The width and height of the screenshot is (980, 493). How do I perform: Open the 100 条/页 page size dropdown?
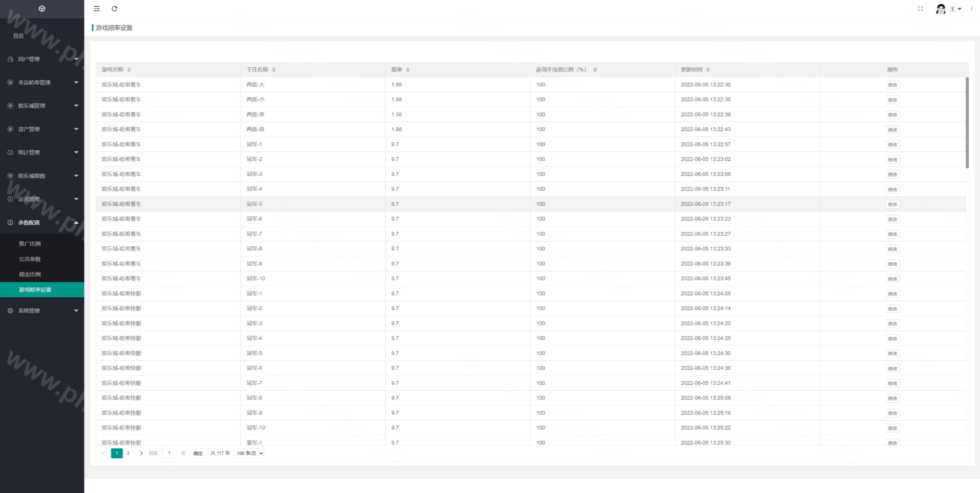(x=249, y=453)
